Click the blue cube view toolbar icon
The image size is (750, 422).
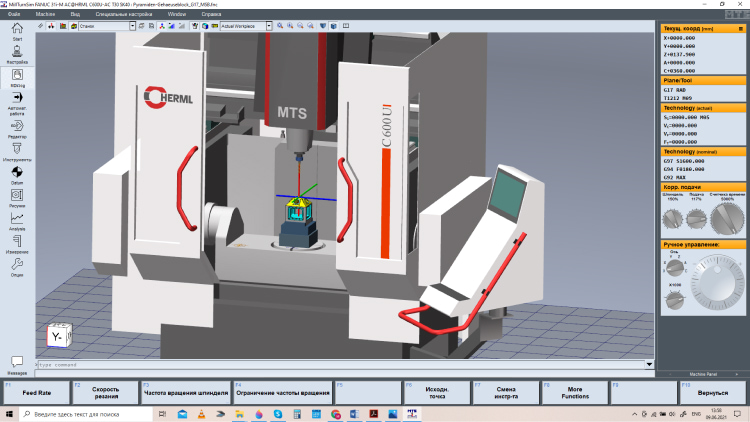333,26
